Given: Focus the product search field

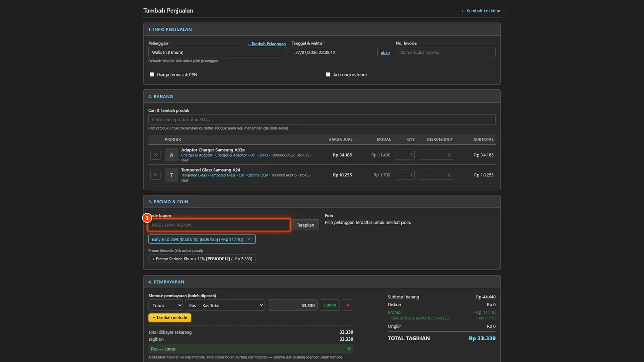Looking at the screenshot, I should (x=322, y=119).
